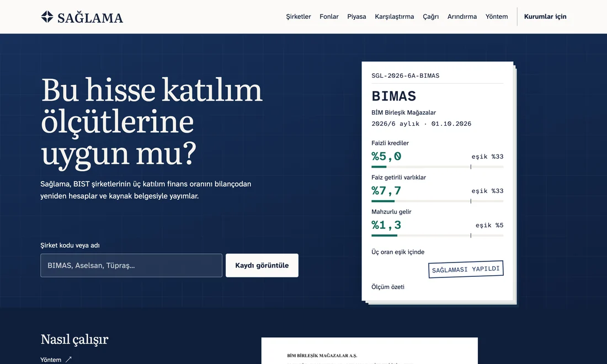Click the Mahzurlu gelir label
This screenshot has height=364, width=607.
[391, 212]
